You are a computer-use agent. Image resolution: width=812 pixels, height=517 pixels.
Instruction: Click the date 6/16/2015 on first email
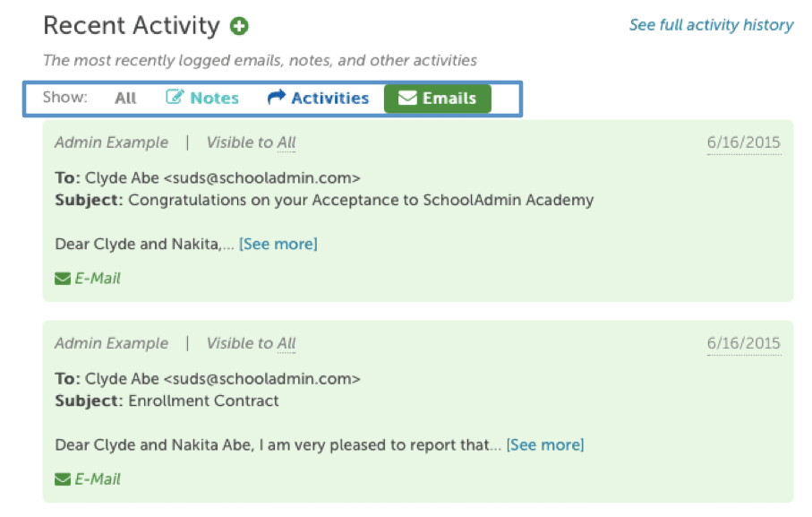tap(744, 142)
